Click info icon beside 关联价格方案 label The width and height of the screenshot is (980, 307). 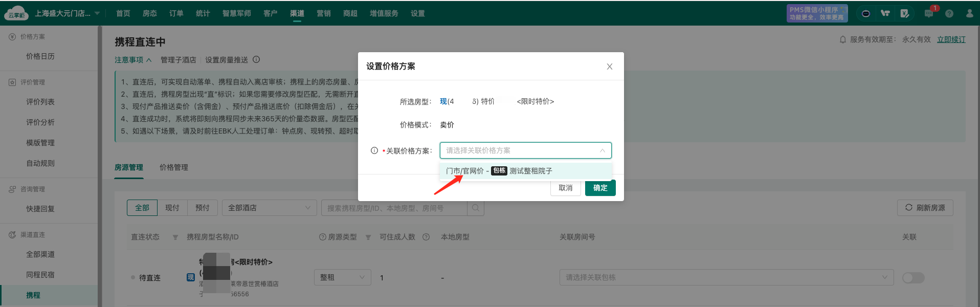[x=374, y=150]
